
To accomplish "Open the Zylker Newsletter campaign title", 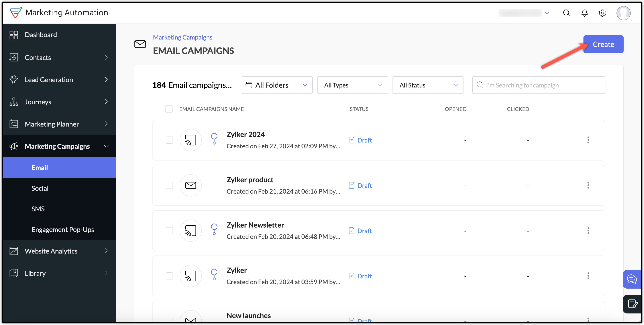I will coord(255,225).
